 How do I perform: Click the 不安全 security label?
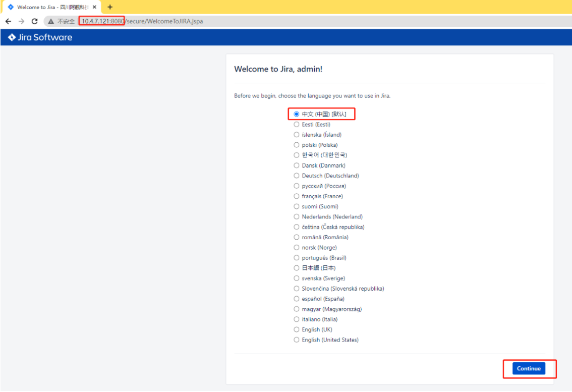66,21
